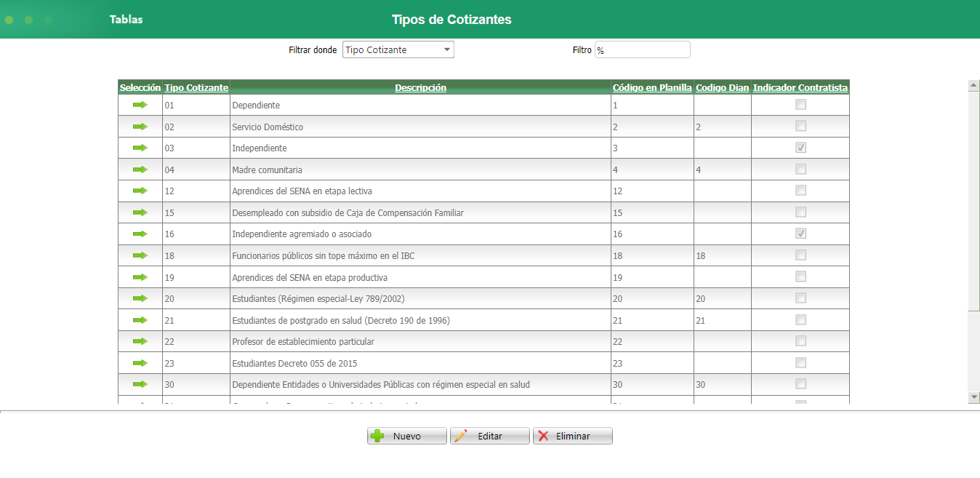Click the scrollbar up arrow

coord(974,85)
